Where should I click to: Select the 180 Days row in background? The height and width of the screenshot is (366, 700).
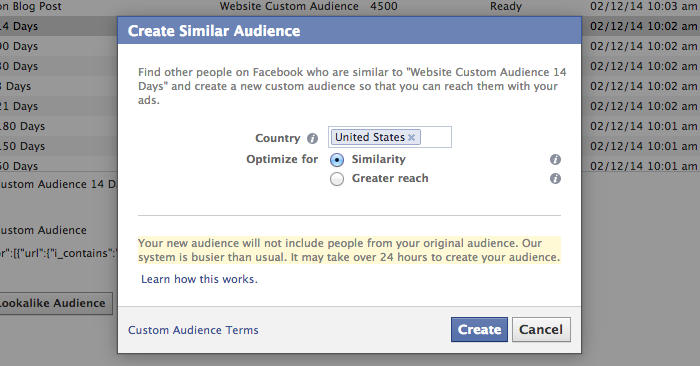click(x=58, y=126)
